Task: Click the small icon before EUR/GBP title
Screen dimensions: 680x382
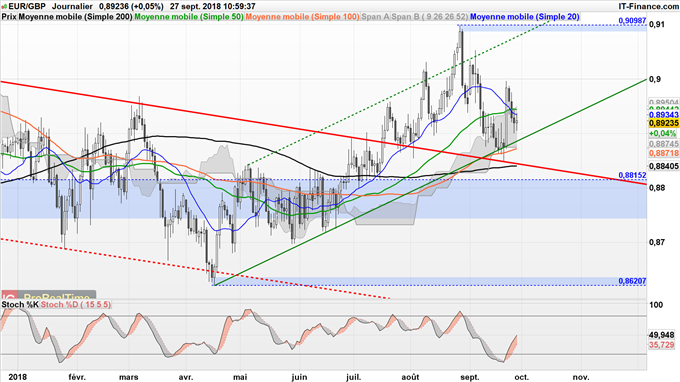Action: tap(4, 7)
